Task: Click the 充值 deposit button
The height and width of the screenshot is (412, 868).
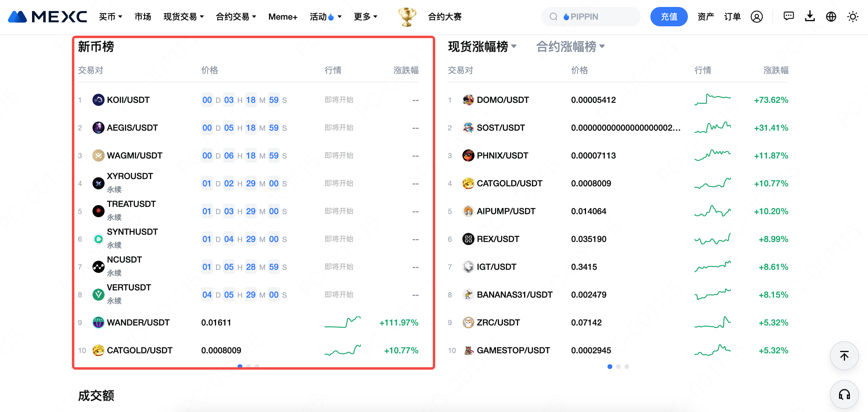Action: tap(669, 17)
